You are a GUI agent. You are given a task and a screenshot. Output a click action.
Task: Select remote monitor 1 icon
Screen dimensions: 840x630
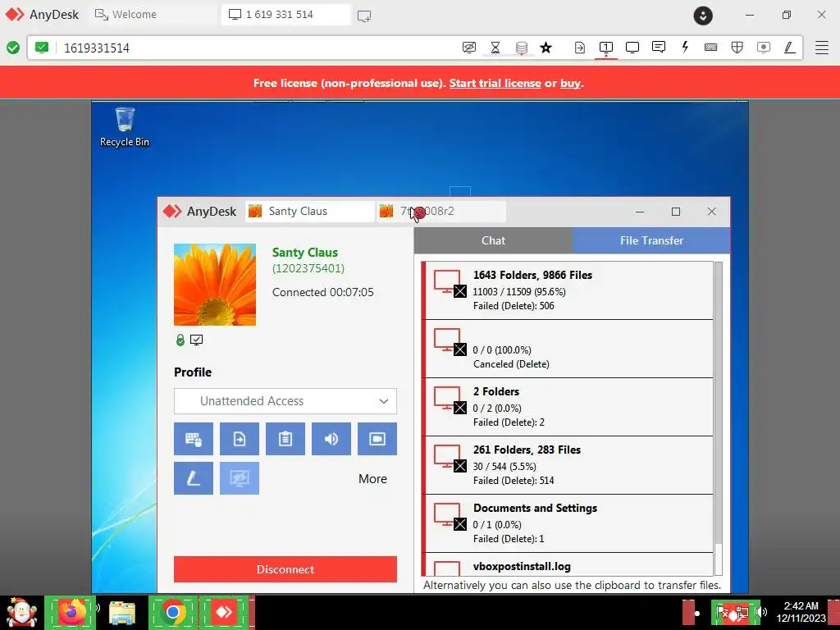point(606,48)
